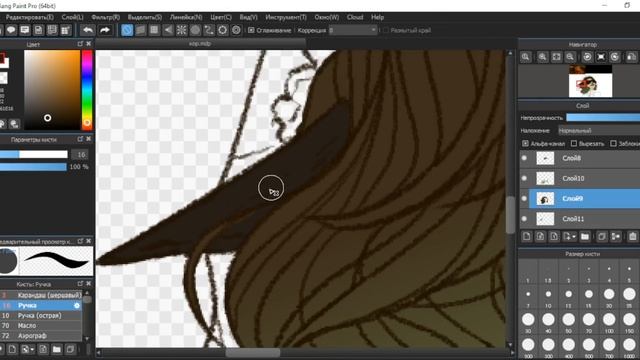
Task: Rotate canvas left in the Navigator
Action: [587, 57]
